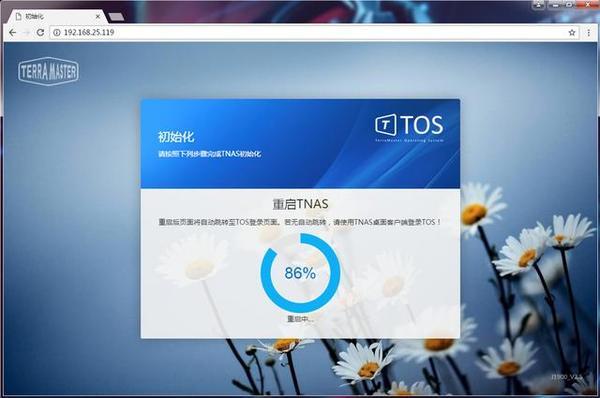
Task: Click the 重启中... status text
Action: [x=300, y=319]
